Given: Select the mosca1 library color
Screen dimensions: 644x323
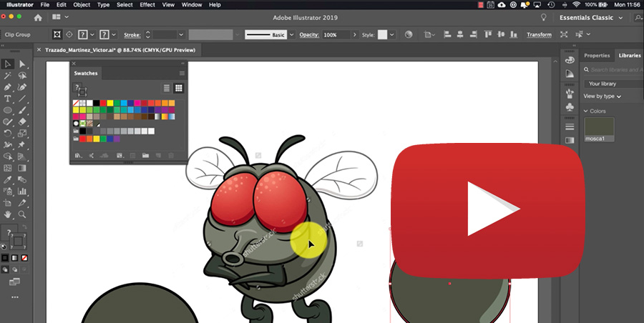Looking at the screenshot, I should point(599,129).
